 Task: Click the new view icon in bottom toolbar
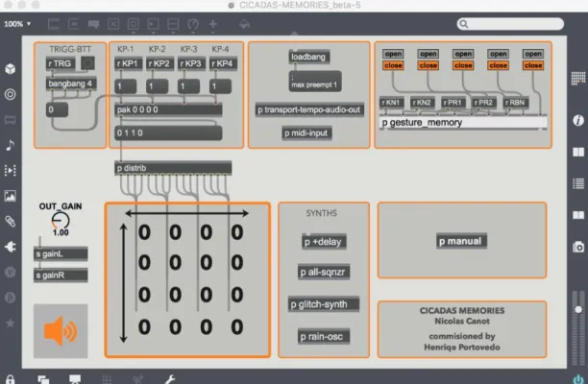43,379
